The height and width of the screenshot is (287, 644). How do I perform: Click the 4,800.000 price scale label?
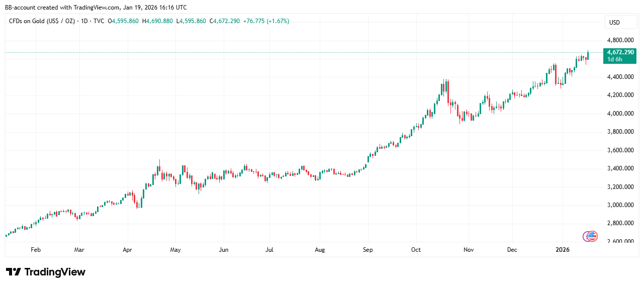tap(620, 40)
